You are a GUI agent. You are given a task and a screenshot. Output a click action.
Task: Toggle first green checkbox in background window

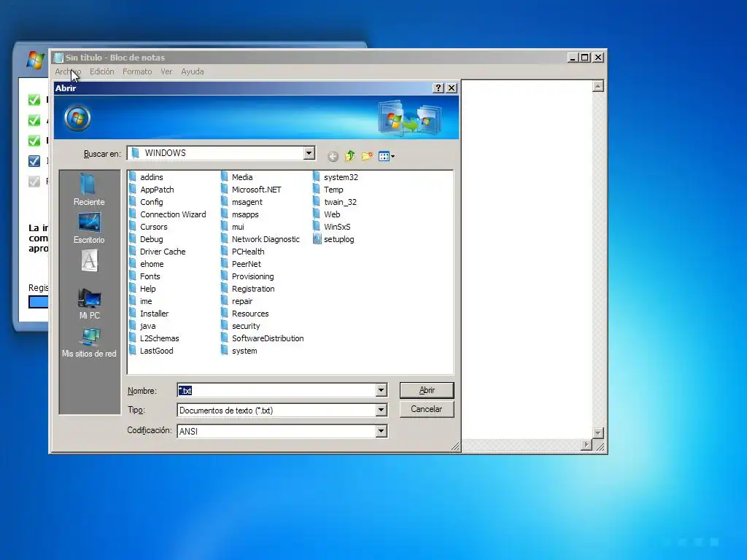coord(34,99)
